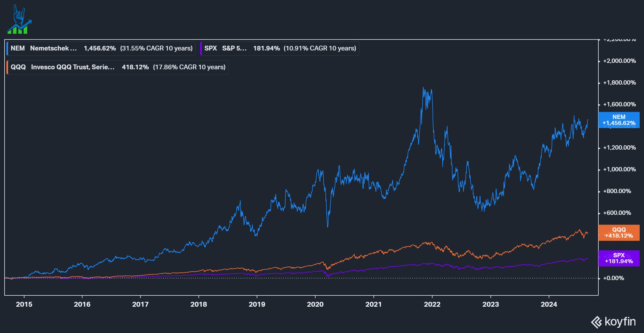Click the +0.00% y-axis label
The width and height of the screenshot is (644, 333).
click(613, 278)
